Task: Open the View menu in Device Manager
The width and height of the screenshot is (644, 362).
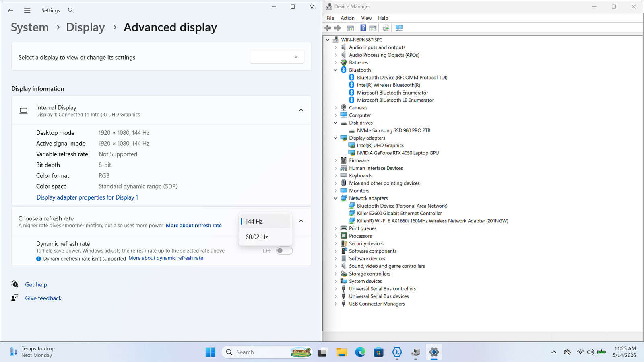Action: click(x=366, y=18)
